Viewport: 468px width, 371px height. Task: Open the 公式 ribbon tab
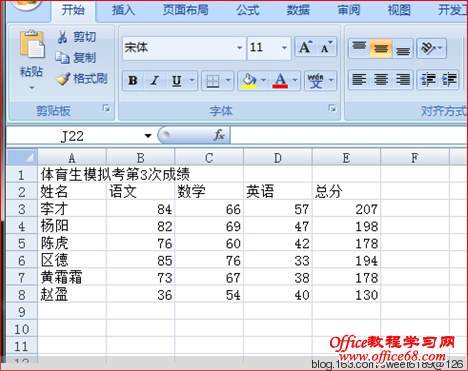coord(248,10)
